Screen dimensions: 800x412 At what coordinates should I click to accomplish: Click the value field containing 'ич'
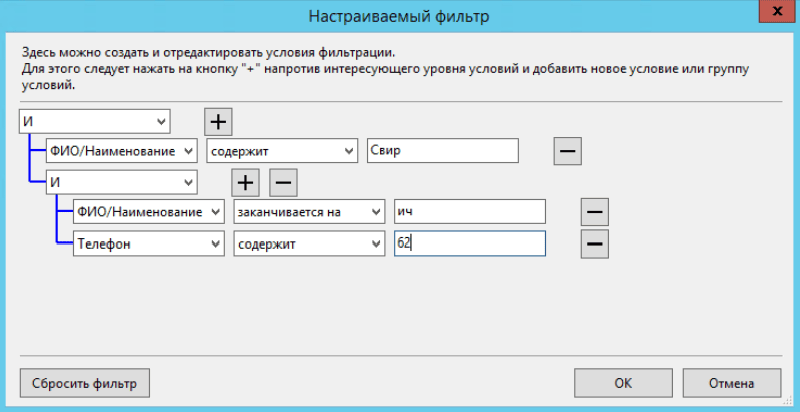click(x=469, y=212)
